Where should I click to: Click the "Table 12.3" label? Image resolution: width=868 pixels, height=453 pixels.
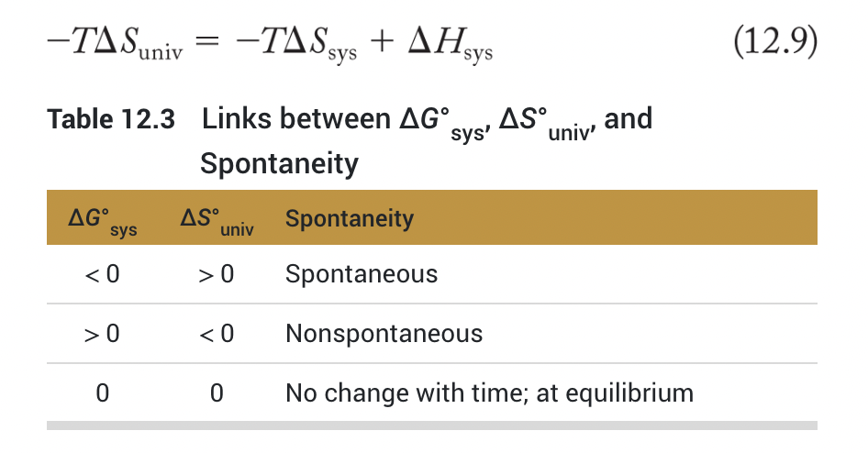[111, 119]
